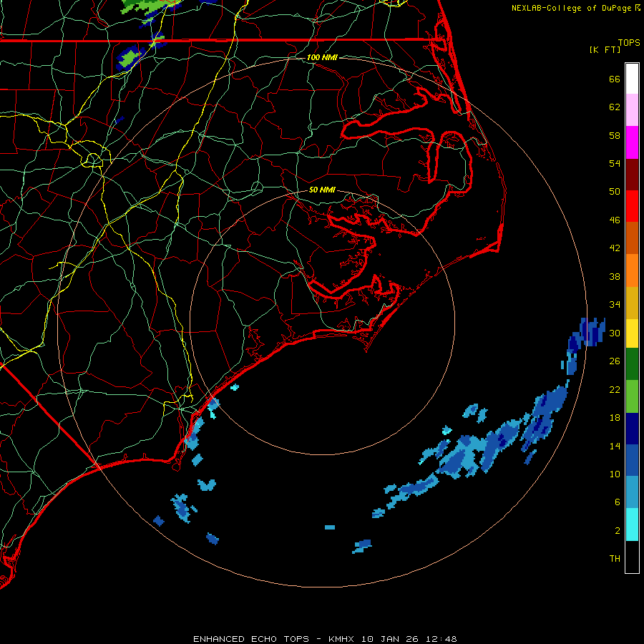Click the light green 26 kft swatch
Screen dimensions: 644x644
pyautogui.click(x=632, y=396)
